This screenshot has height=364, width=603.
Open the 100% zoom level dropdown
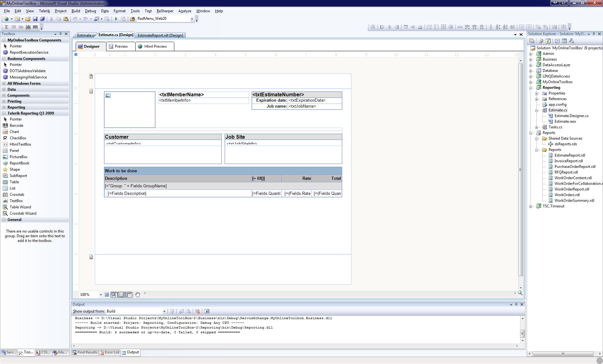(101, 295)
